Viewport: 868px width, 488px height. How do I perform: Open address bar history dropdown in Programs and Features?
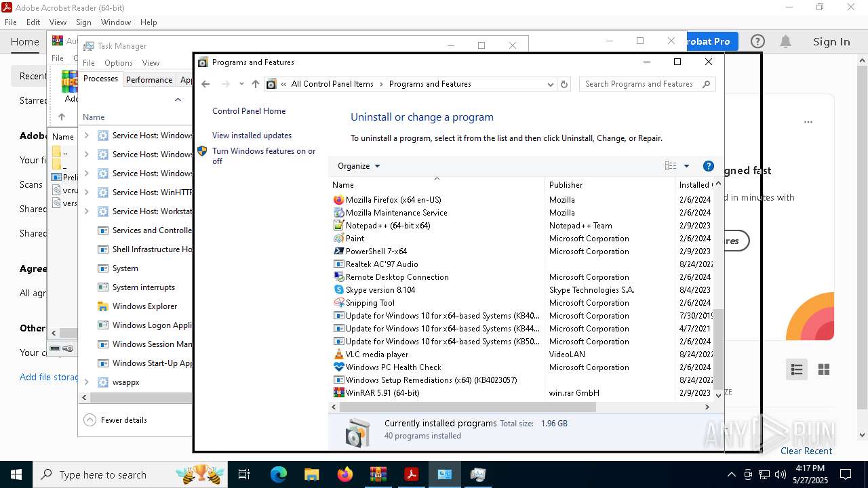pyautogui.click(x=551, y=84)
